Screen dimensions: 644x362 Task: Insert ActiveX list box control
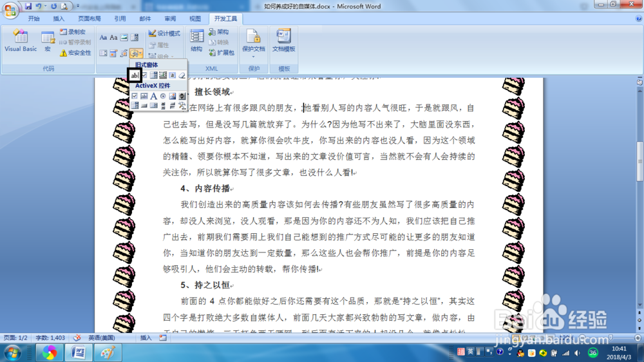(x=154, y=106)
